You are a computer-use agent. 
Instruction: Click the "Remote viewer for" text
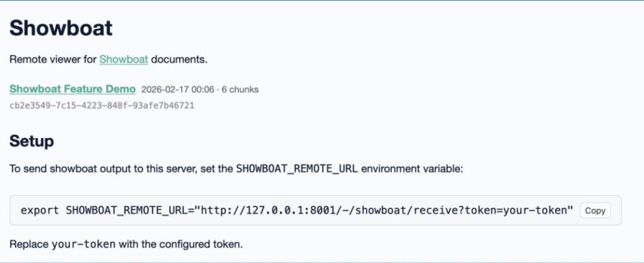pos(53,59)
